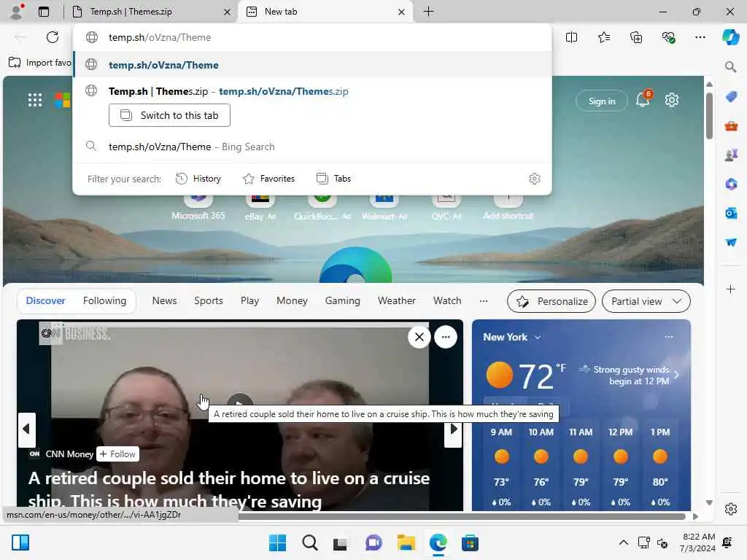Click the address bar URL field
This screenshot has width=747, height=560.
click(312, 37)
